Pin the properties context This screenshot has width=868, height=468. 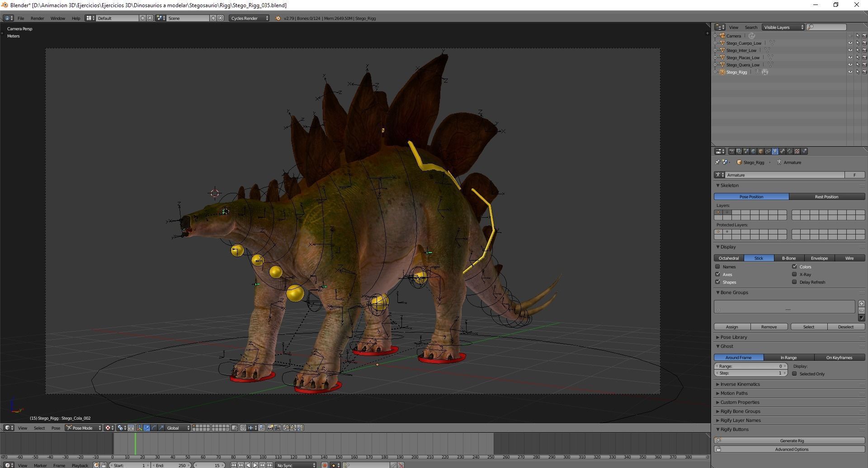coord(717,162)
